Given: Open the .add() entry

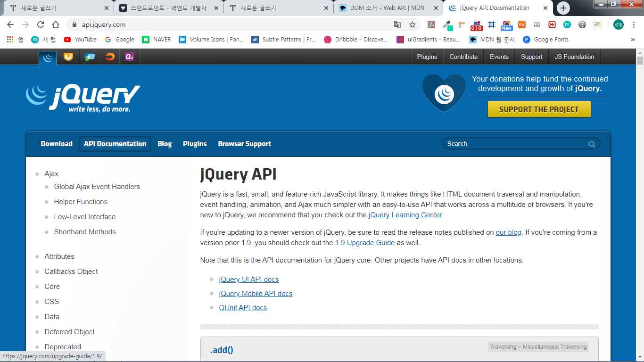Looking at the screenshot, I should click(x=222, y=350).
